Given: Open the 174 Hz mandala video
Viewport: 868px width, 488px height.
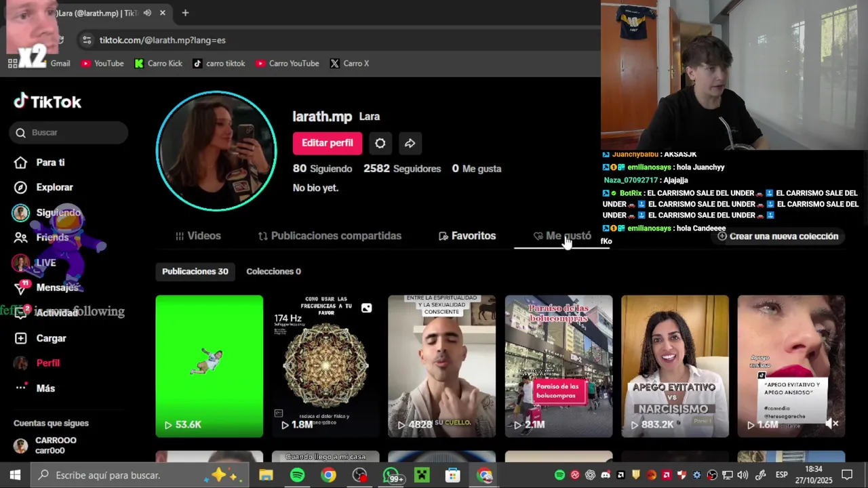Looking at the screenshot, I should click(325, 366).
